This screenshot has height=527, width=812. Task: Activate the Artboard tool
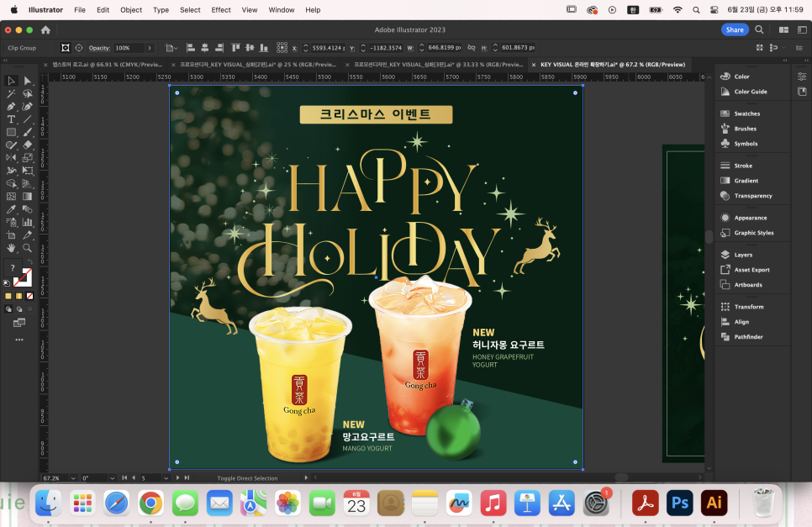11,235
